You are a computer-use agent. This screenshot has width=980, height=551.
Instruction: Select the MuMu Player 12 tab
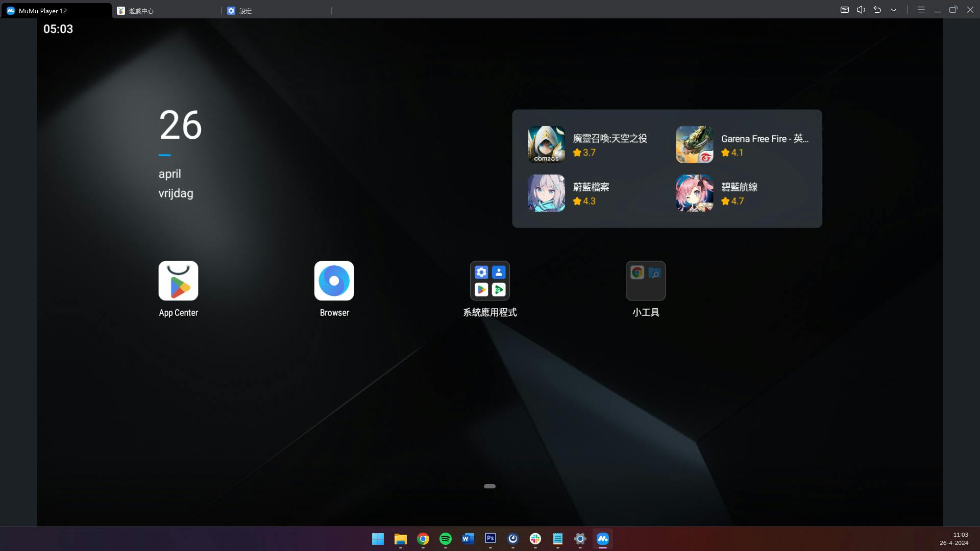(x=43, y=11)
